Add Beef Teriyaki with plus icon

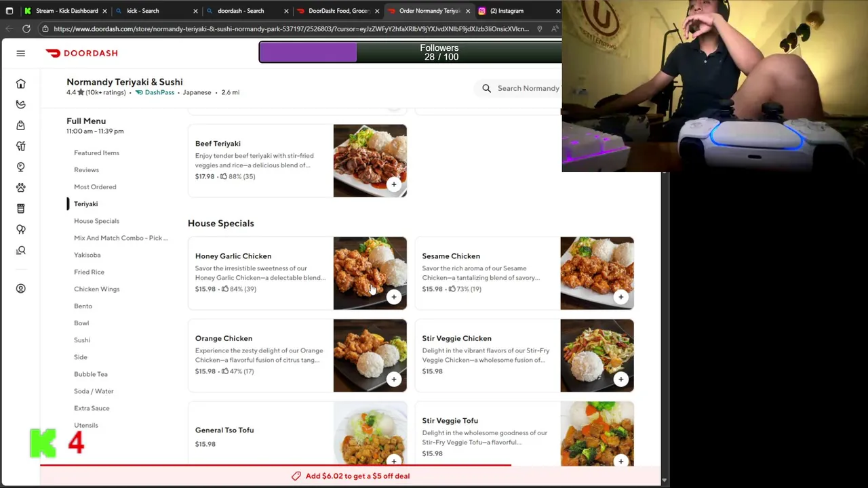(394, 184)
